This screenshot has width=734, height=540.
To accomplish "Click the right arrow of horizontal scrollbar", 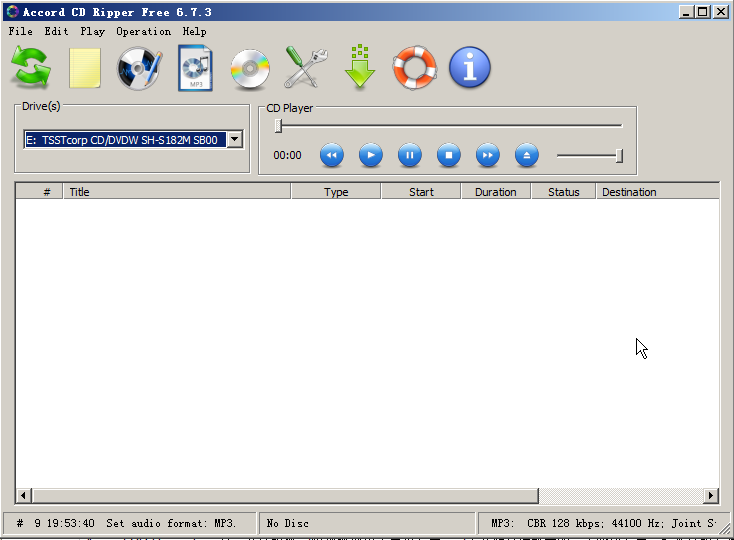I will click(711, 495).
